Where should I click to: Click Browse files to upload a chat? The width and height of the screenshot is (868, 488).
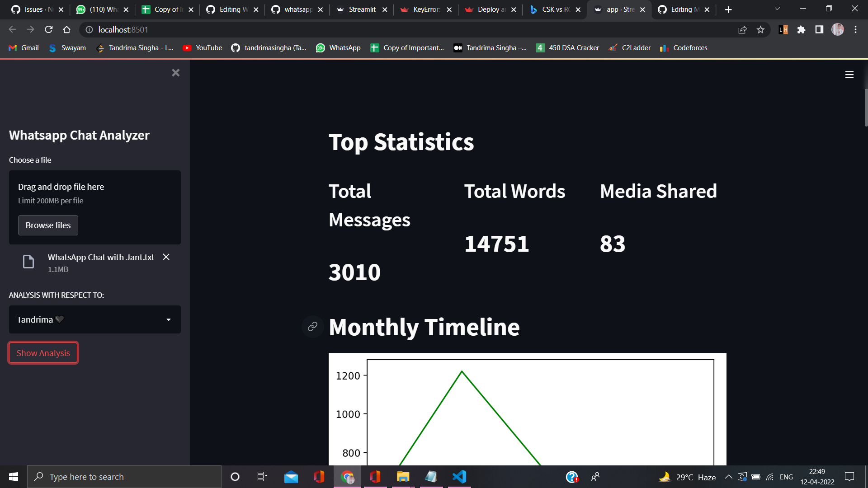[48, 225]
